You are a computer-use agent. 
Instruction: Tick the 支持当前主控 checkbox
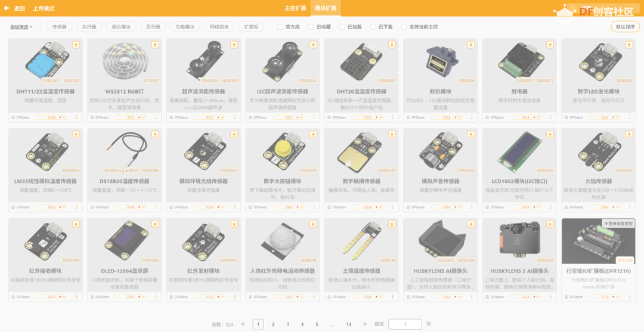404,27
